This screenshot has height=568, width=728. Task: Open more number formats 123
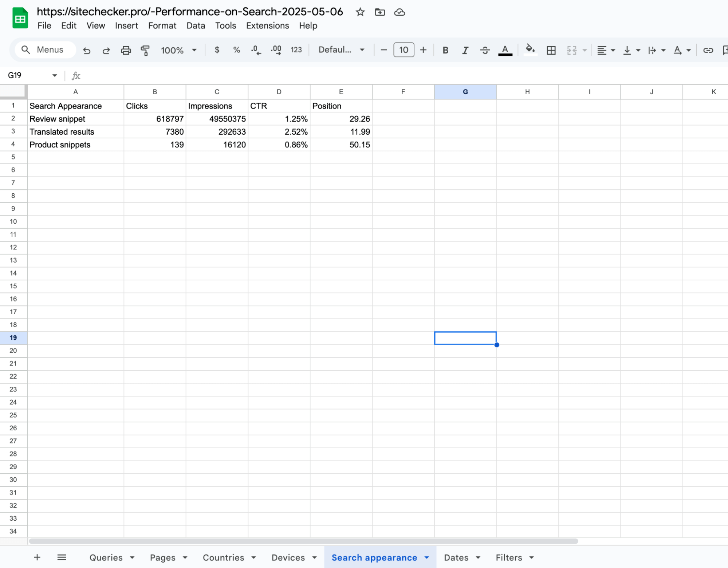[x=296, y=50]
